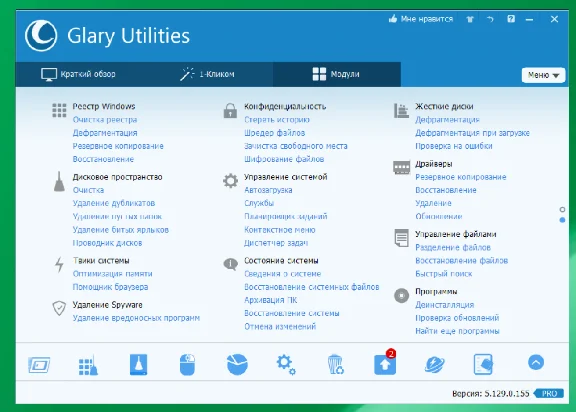Open the first bottom toolbar screen icon
576x412 pixels.
(39, 365)
